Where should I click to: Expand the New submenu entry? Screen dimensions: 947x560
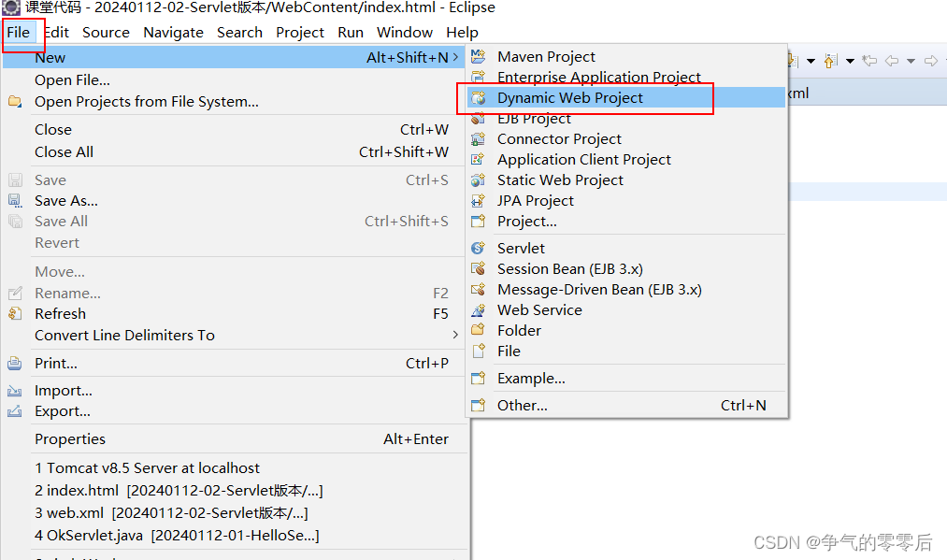(235, 57)
